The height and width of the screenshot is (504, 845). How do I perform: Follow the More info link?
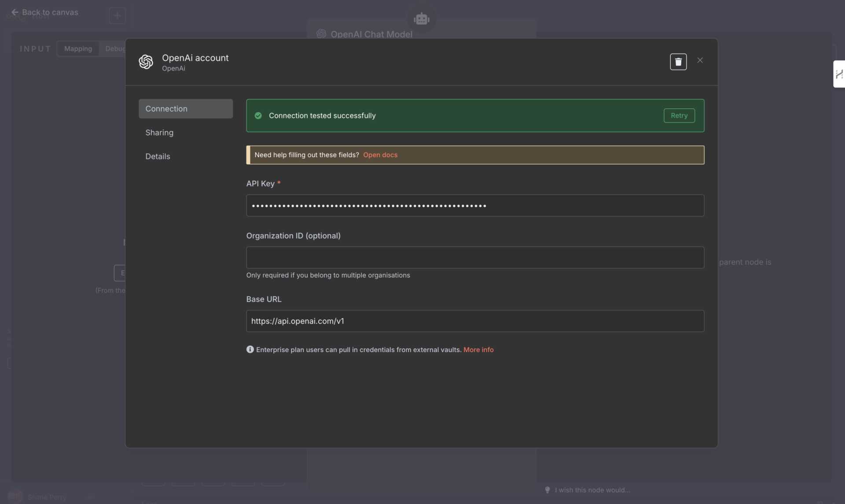(478, 349)
